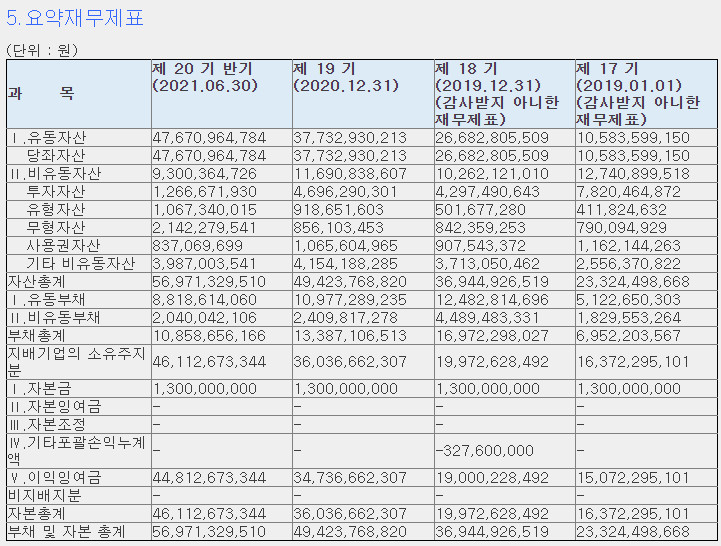Click value 12,482,814,696
This screenshot has height=546, width=721.
tap(492, 300)
